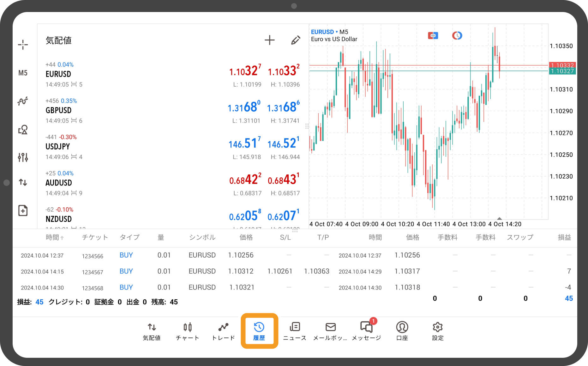Select the crosshair tool in left sidebar
The image size is (588, 366).
(23, 45)
